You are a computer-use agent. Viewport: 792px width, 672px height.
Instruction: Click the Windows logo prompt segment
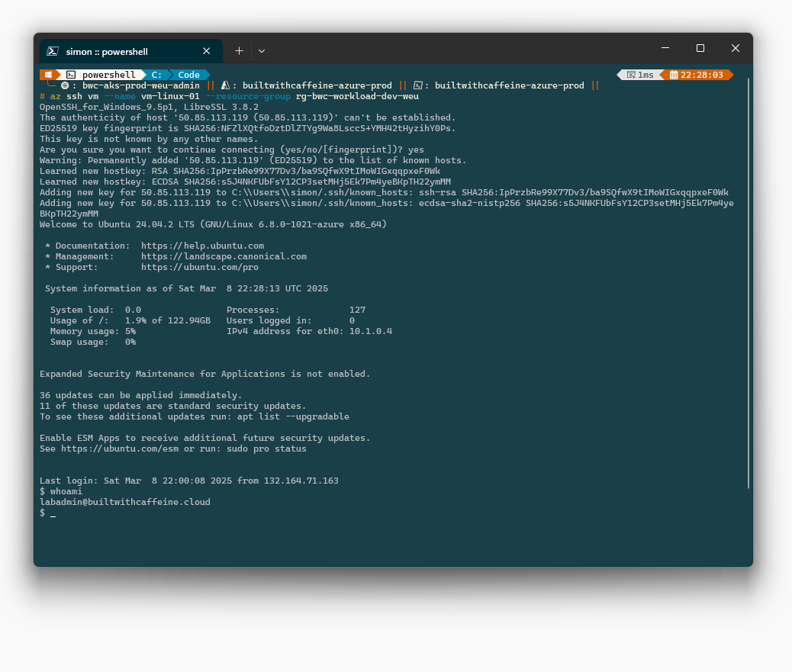[x=48, y=75]
